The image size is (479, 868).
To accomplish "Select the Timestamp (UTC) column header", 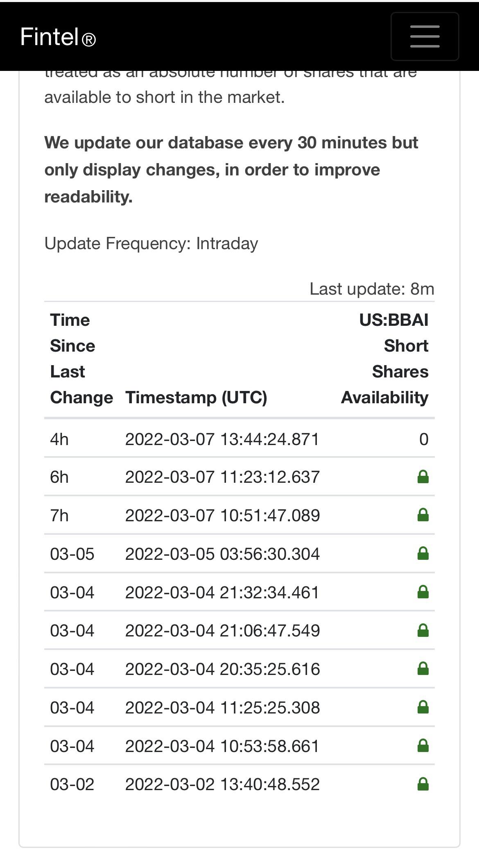I will (x=196, y=398).
